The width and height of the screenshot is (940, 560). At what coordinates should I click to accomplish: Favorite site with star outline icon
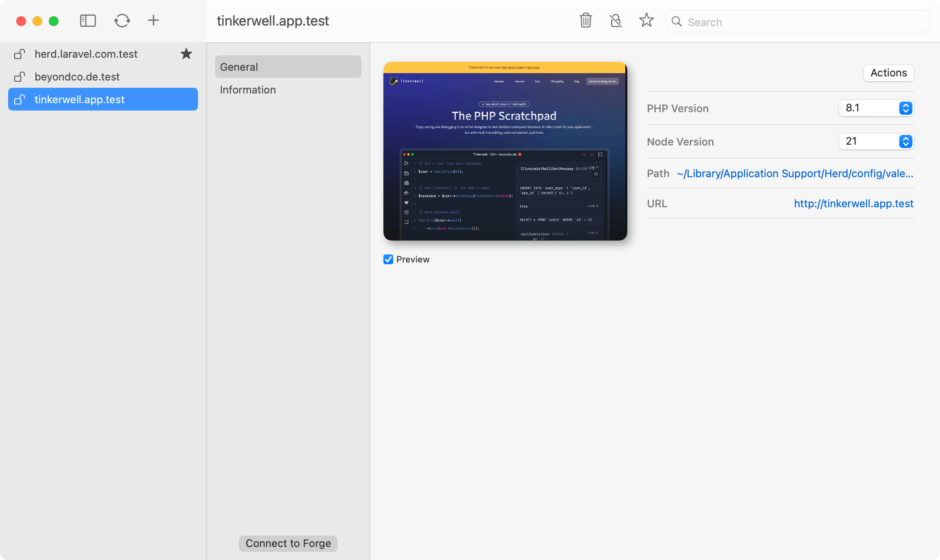[646, 20]
